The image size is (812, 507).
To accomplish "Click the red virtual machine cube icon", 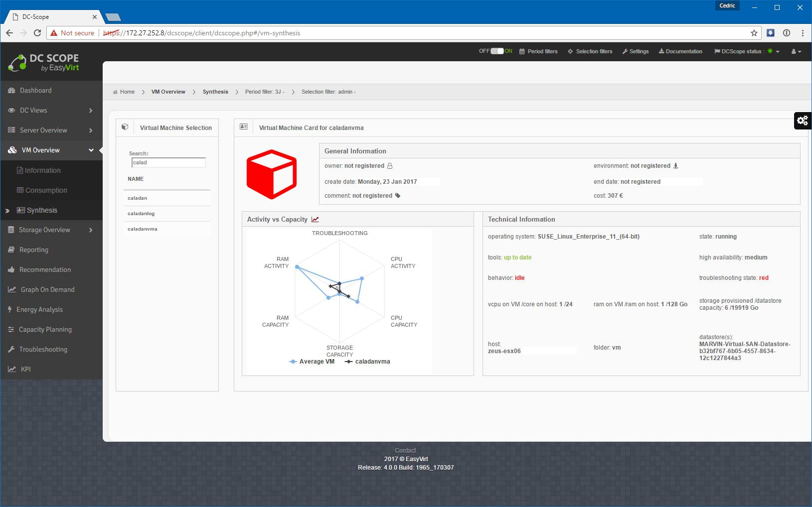I will coord(272,174).
